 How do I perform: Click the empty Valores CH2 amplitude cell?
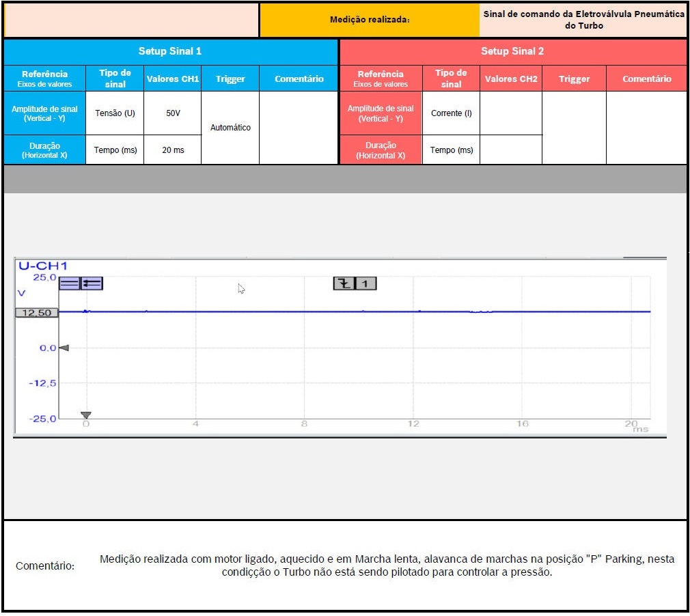coord(510,113)
